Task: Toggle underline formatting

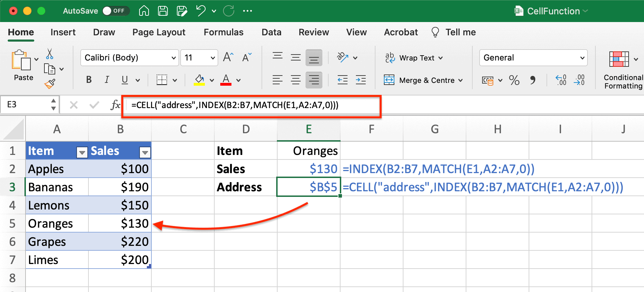Action: pyautogui.click(x=125, y=80)
